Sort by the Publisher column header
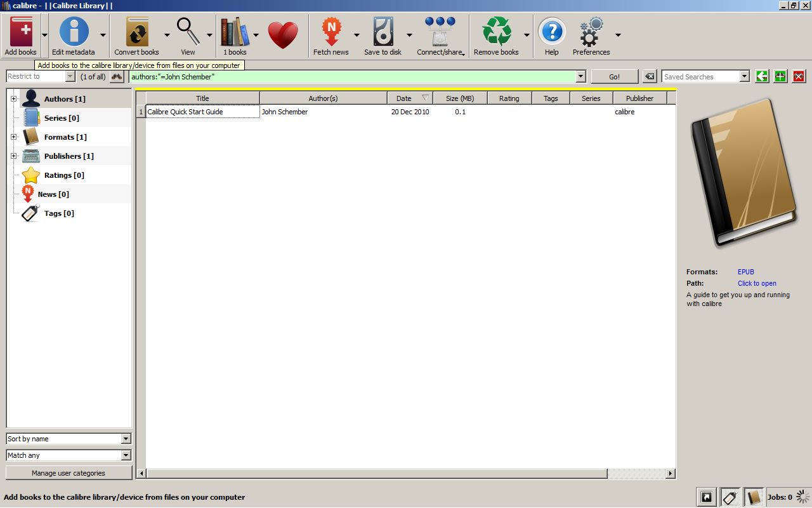This screenshot has height=508, width=812. (x=639, y=98)
